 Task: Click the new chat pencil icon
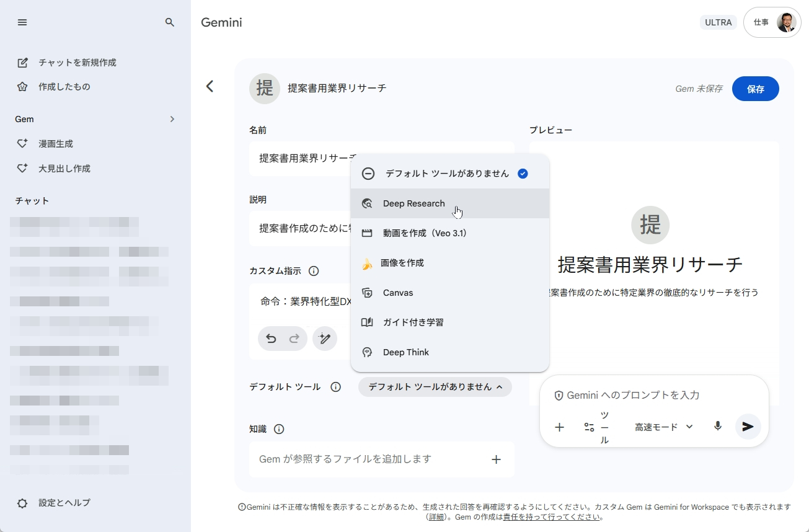(x=22, y=63)
